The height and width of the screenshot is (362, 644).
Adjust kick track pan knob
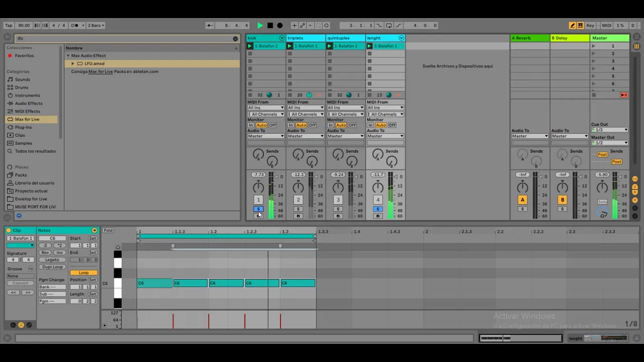tap(258, 188)
